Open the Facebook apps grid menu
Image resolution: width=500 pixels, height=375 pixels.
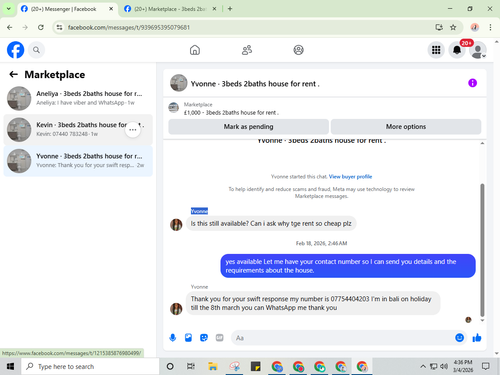[436, 50]
